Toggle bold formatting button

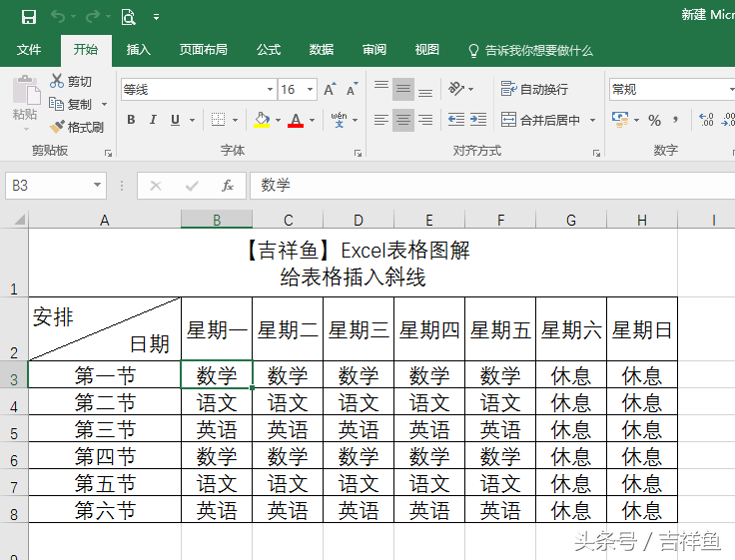pos(131,120)
